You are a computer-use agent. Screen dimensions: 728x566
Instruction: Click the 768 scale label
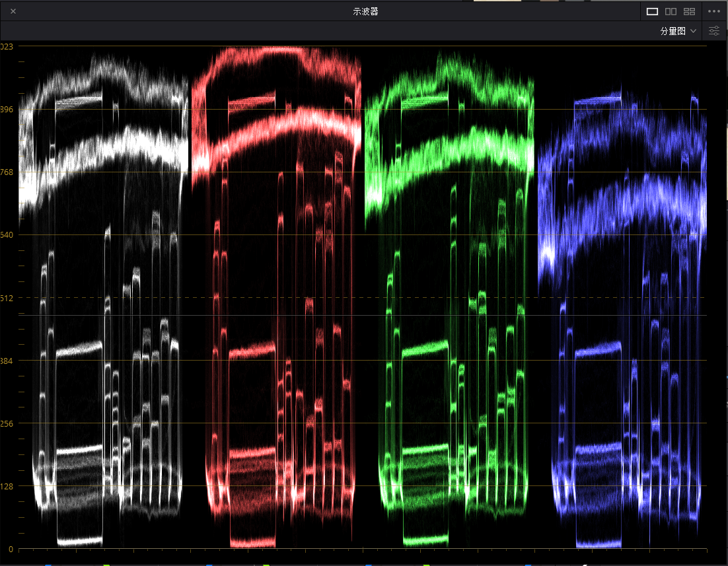pyautogui.click(x=7, y=172)
